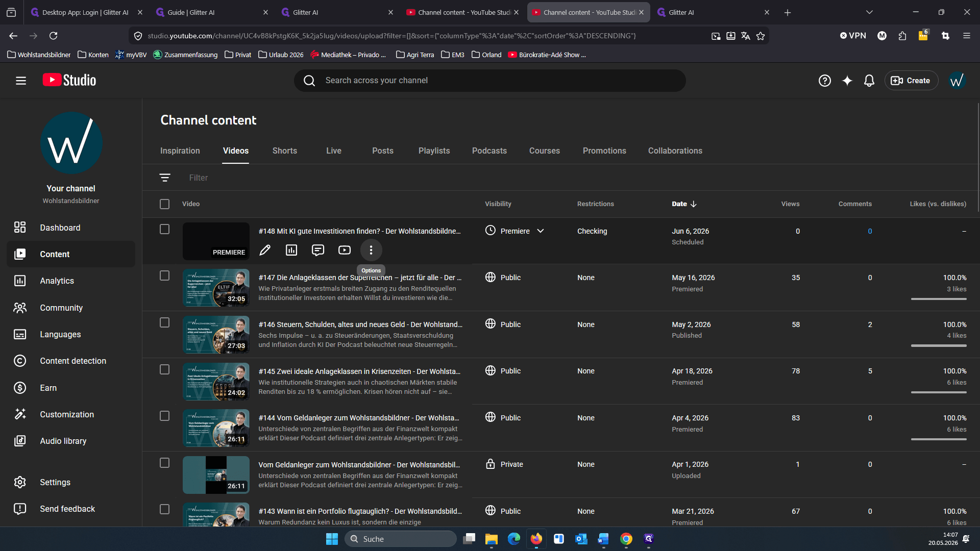Click the sparkle Ask Studio icon
980x551 pixels.
tap(847, 81)
